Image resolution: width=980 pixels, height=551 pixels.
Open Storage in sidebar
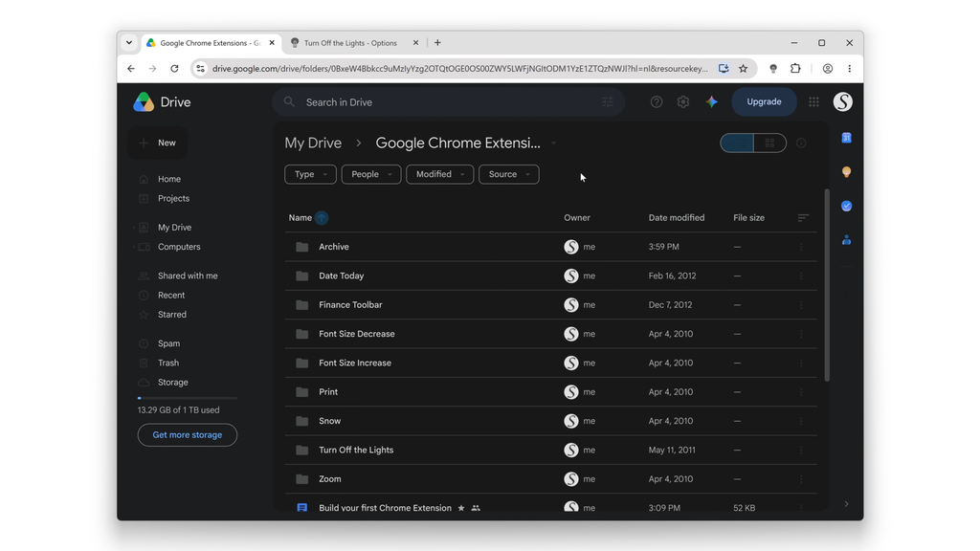[172, 383]
